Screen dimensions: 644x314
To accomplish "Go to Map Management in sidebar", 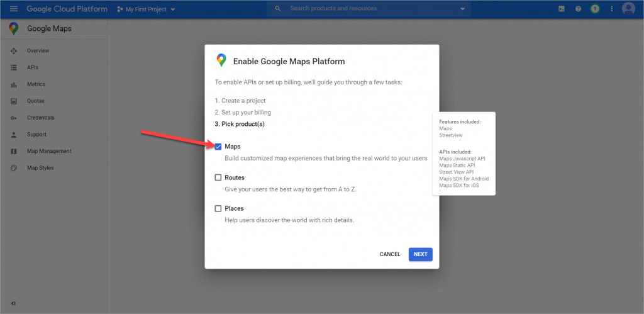I will click(49, 151).
